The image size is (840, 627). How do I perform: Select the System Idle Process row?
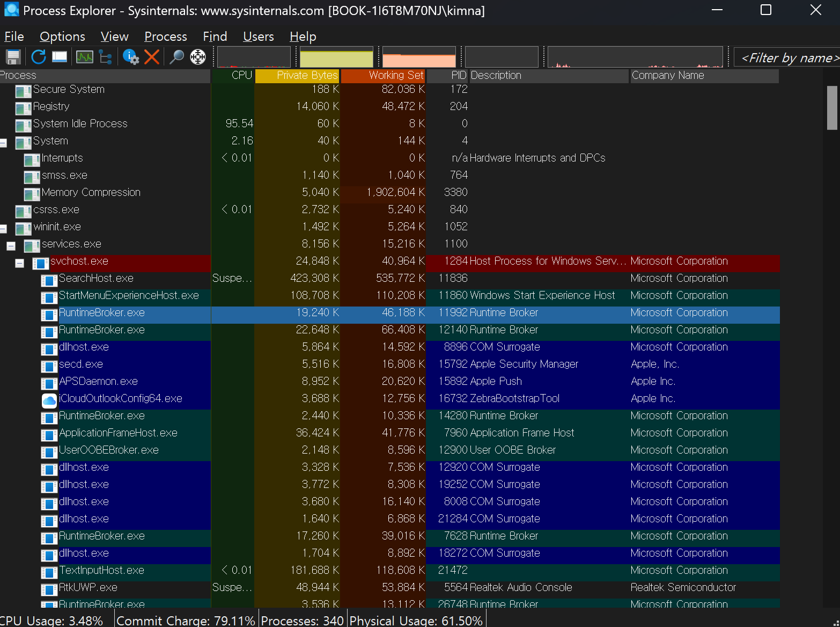click(389, 123)
